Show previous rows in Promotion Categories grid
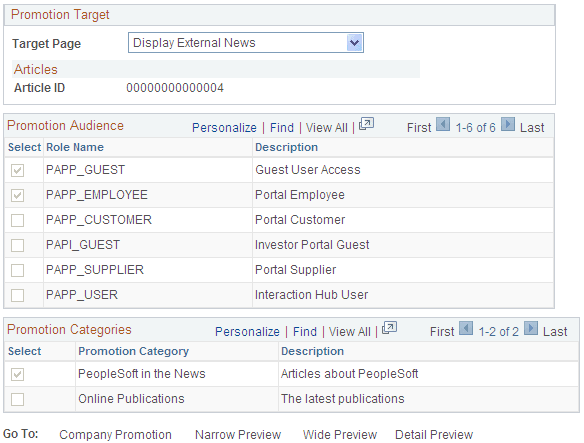584x443 pixels. point(466,328)
